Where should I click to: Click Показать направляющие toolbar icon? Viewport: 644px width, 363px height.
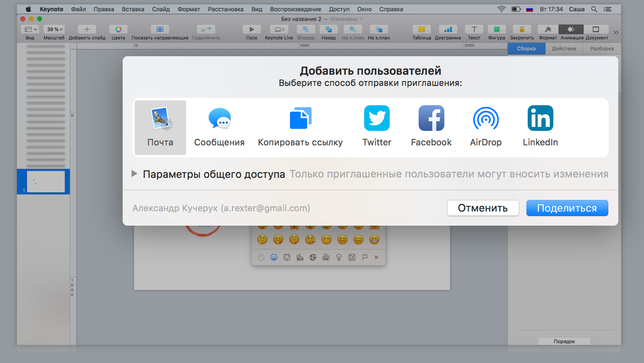160,29
